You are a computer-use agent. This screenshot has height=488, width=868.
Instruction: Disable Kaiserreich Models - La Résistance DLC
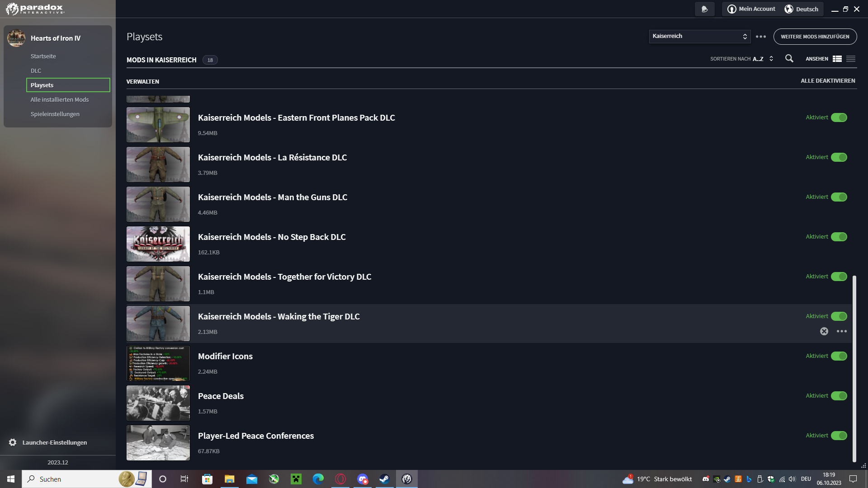tap(840, 157)
